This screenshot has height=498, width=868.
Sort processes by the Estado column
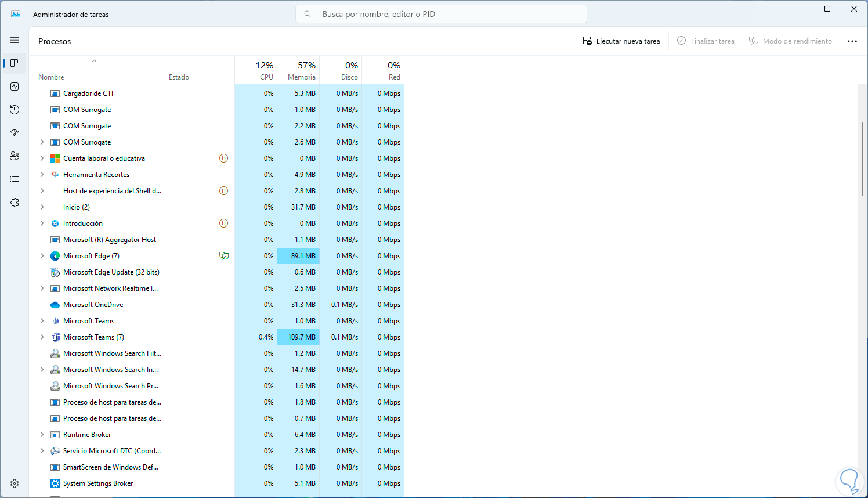(x=200, y=70)
